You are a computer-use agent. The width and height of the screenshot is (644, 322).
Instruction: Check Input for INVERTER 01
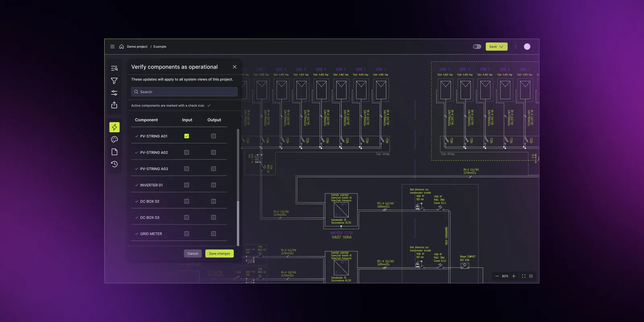187,185
